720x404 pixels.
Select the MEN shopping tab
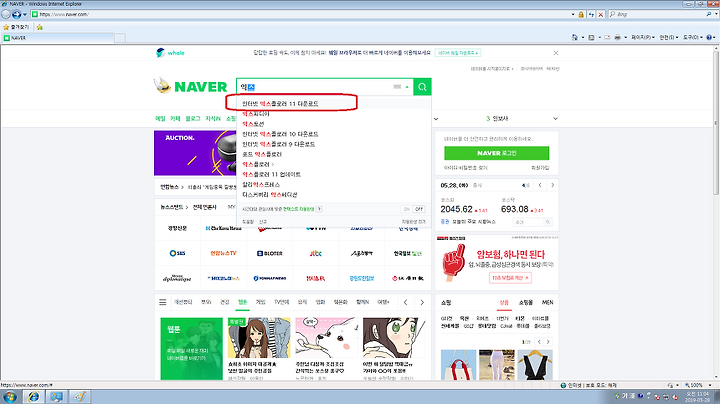click(547, 303)
